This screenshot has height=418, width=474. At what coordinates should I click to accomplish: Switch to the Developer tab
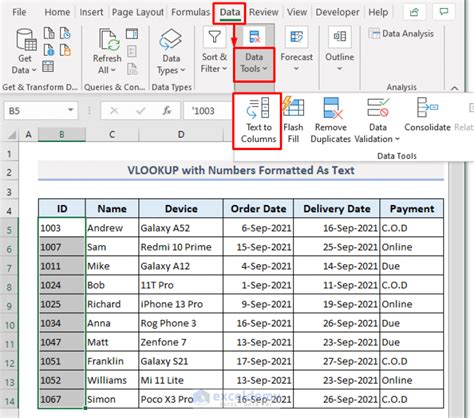point(337,12)
